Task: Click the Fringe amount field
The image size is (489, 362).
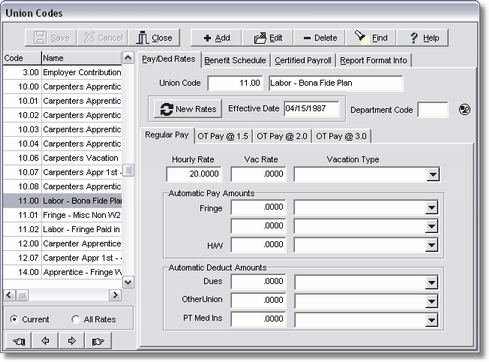Action: 258,207
